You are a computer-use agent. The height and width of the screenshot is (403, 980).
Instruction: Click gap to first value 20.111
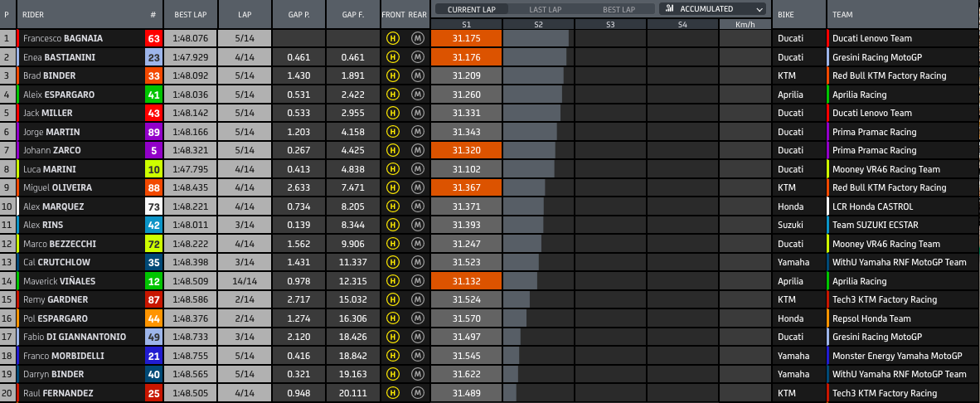[x=353, y=393]
